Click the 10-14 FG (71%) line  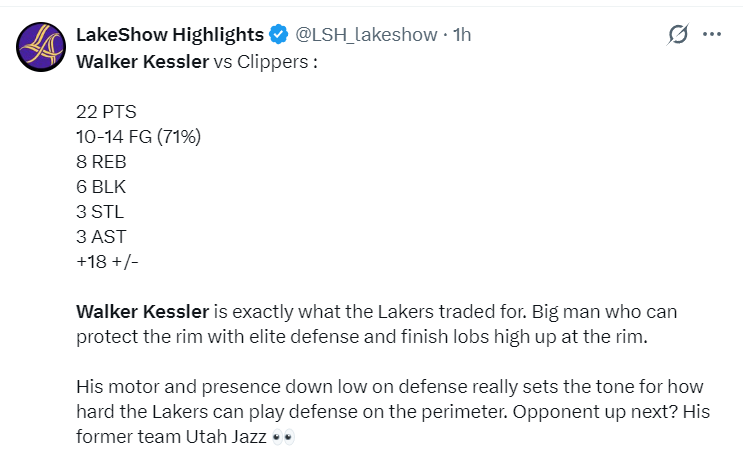coord(138,137)
